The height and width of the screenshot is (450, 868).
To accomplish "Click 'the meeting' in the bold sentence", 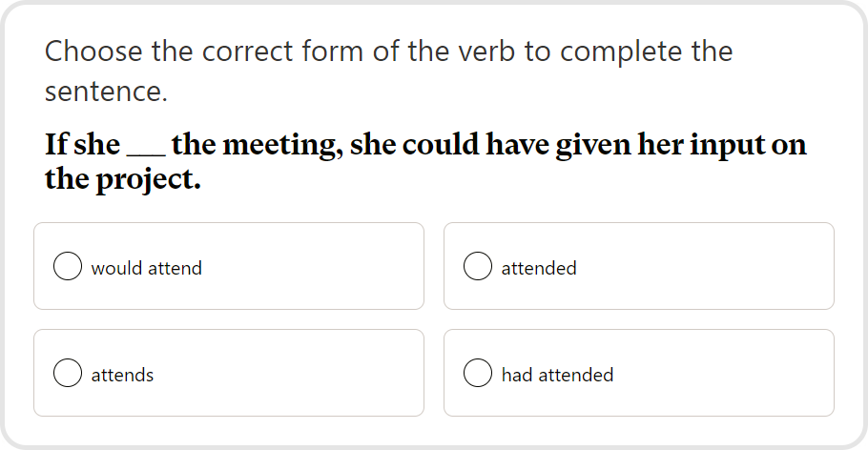I will tap(253, 145).
